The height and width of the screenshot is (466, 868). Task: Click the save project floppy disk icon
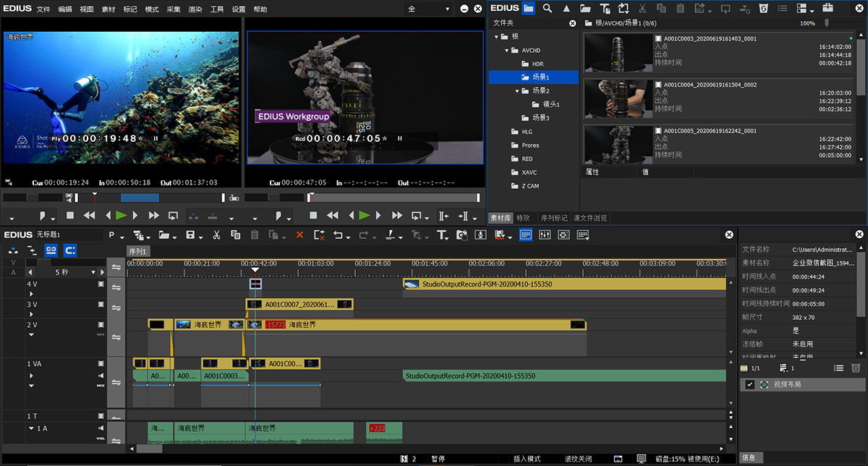coord(190,235)
